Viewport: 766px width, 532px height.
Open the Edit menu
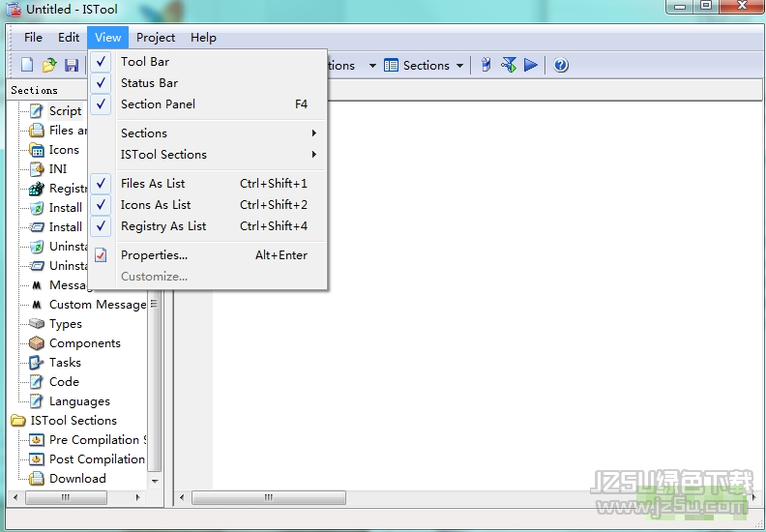coord(69,38)
